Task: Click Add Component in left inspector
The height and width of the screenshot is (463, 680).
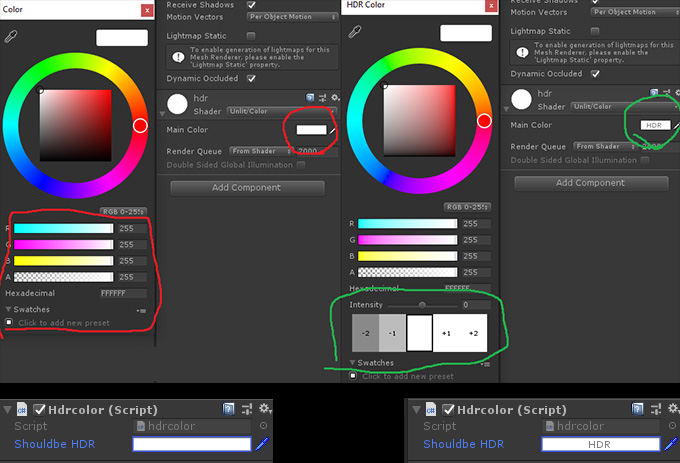Action: [247, 188]
